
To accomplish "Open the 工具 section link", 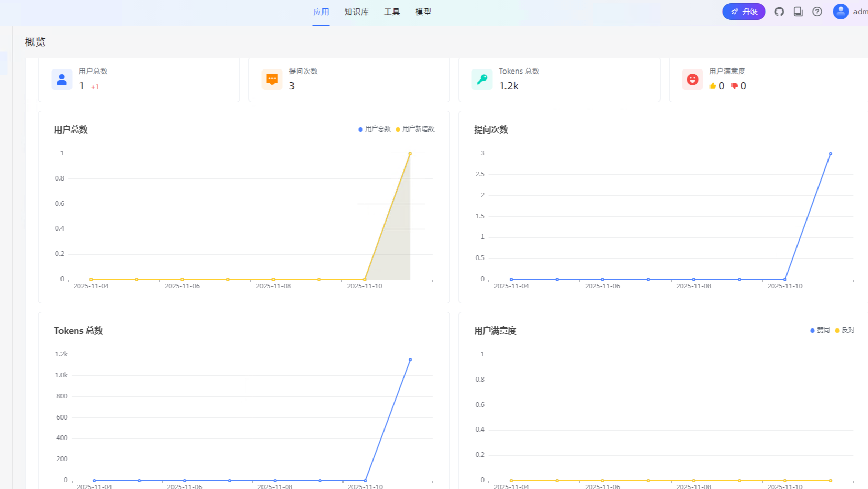I will 391,12.
